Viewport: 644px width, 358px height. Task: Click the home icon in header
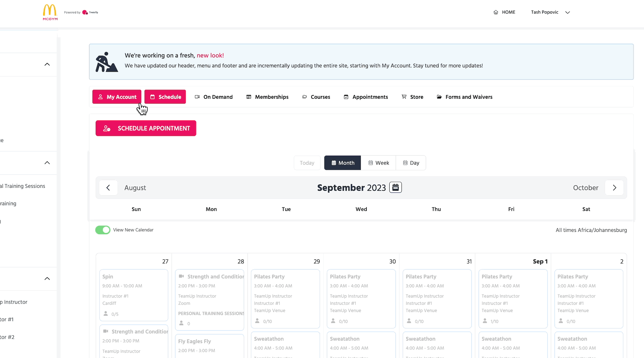(496, 12)
